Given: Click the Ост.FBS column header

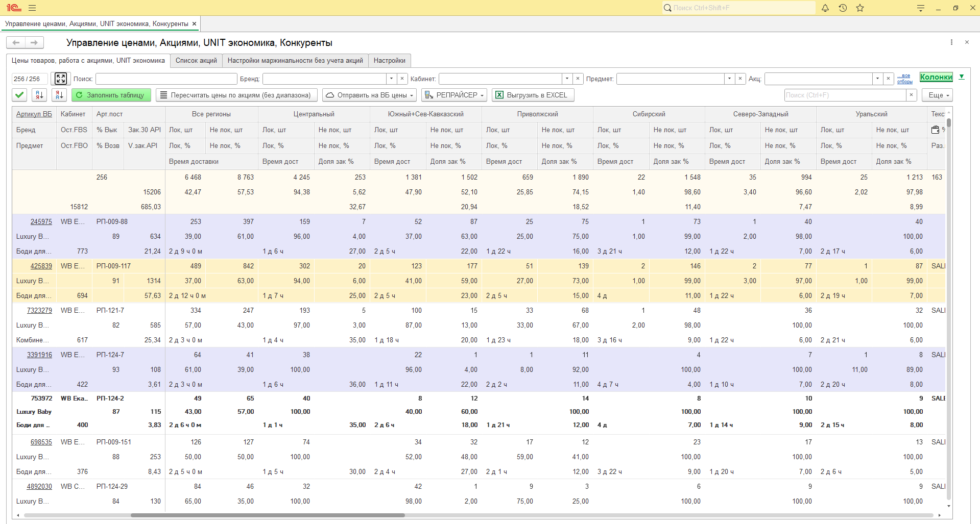Looking at the screenshot, I should (74, 130).
